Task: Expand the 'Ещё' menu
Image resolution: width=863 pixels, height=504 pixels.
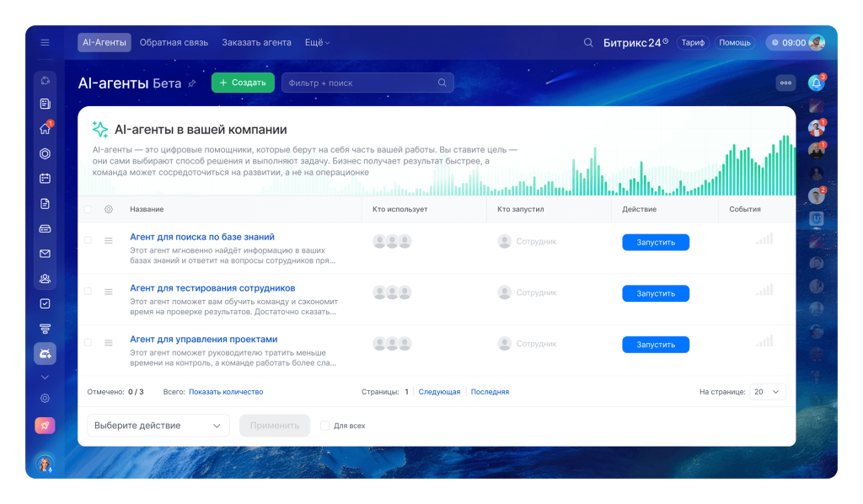Action: (318, 42)
